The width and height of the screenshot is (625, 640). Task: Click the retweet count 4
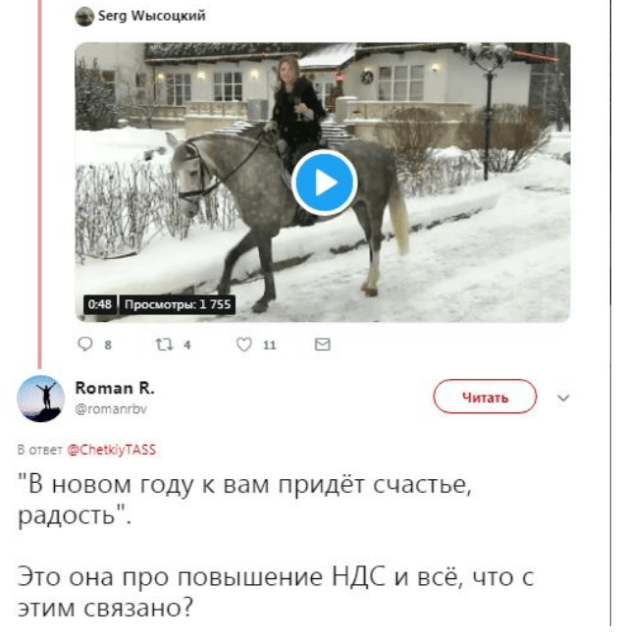[187, 345]
